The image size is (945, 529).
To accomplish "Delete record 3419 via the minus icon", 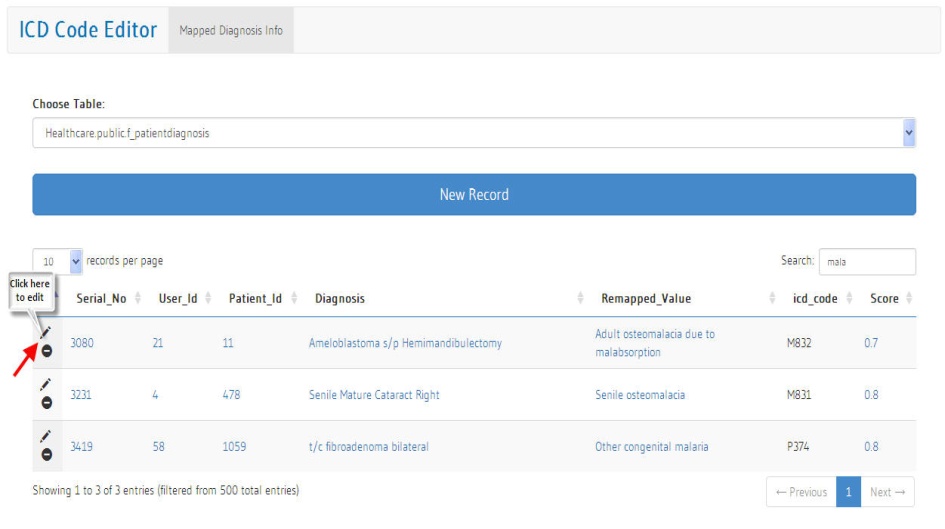I will [x=46, y=454].
